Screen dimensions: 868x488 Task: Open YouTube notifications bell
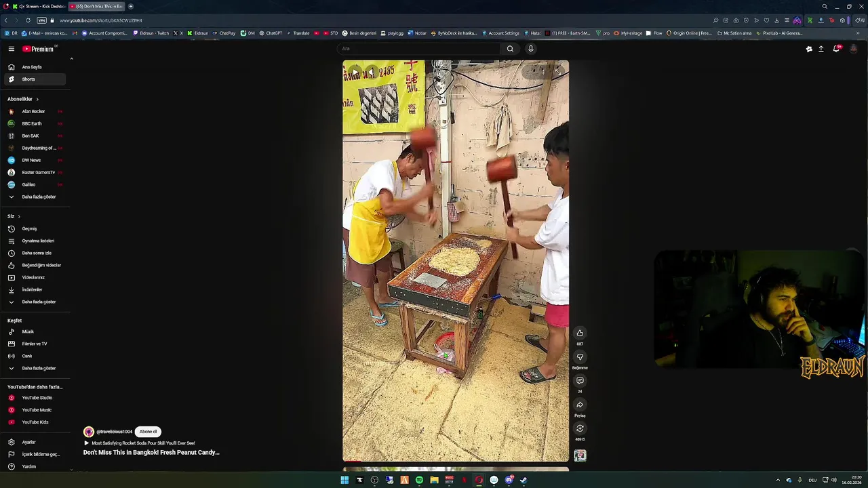pos(836,49)
